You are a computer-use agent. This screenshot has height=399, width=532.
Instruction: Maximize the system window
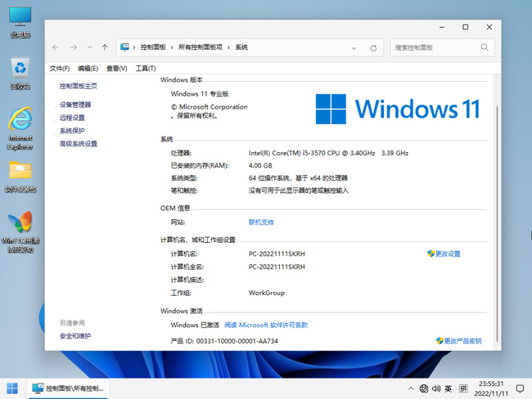(x=466, y=27)
